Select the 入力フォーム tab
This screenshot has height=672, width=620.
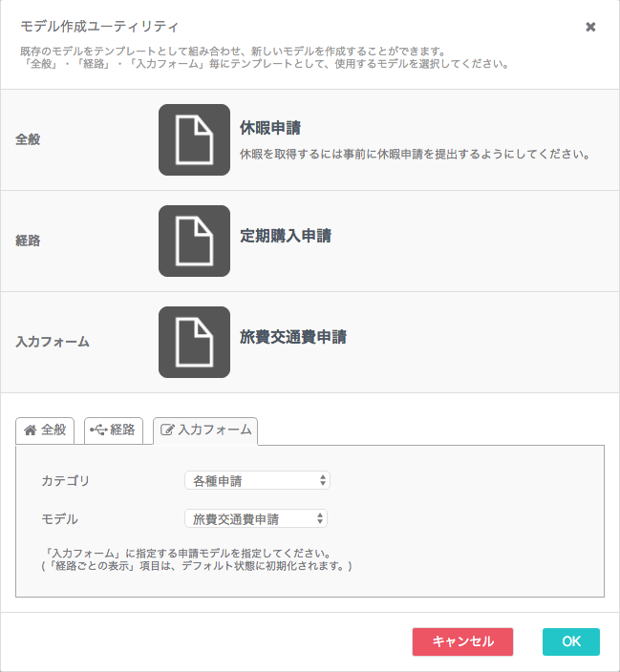[x=205, y=430]
